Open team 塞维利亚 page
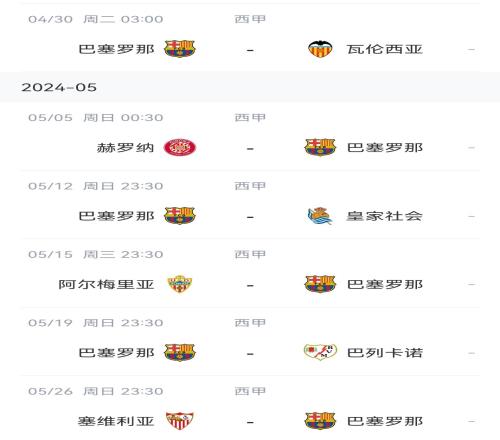 point(116,421)
